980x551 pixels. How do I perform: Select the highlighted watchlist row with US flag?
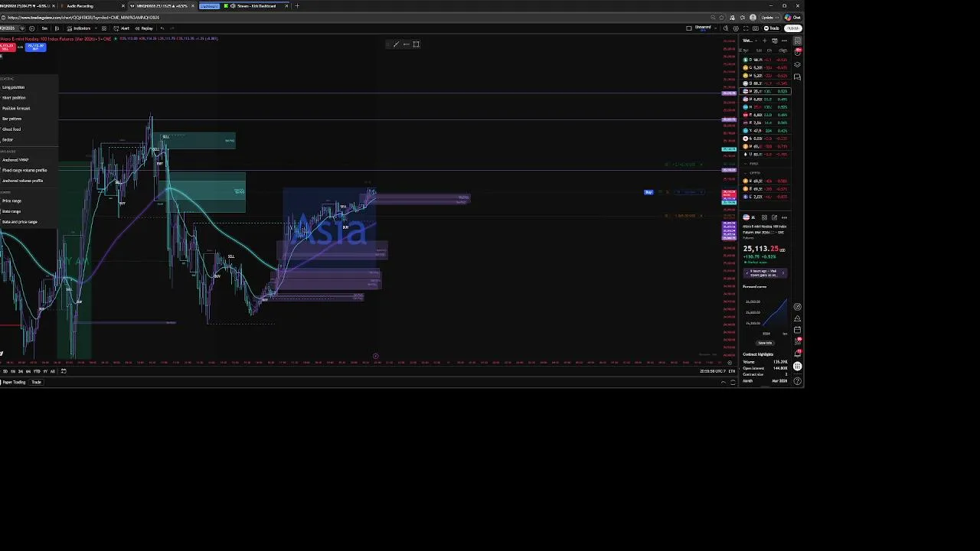pyautogui.click(x=766, y=91)
